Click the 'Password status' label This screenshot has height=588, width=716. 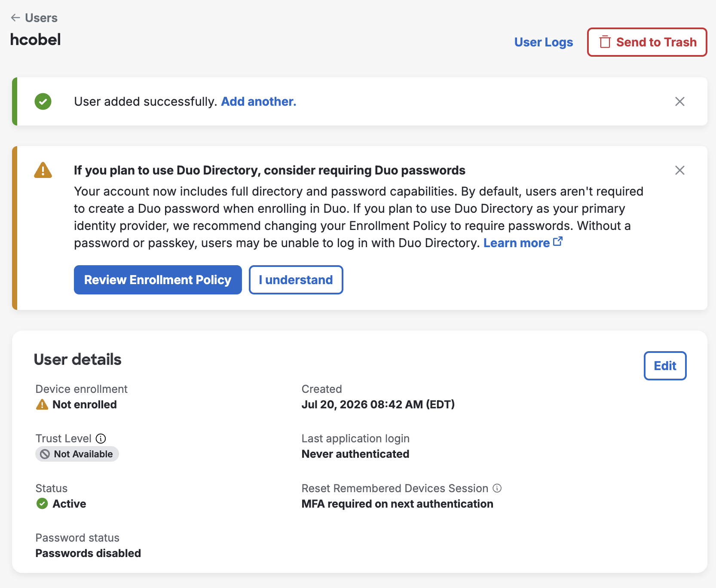tap(77, 538)
